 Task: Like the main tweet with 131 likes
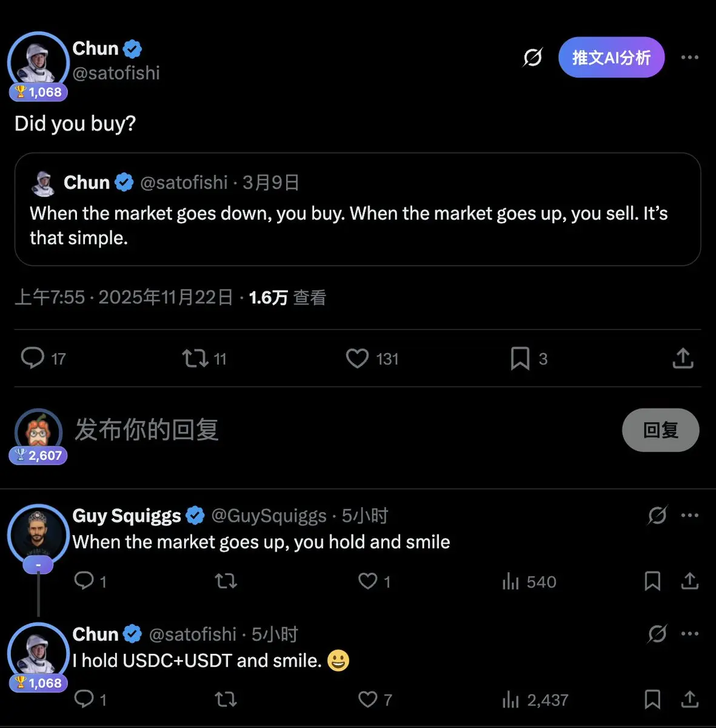[357, 358]
